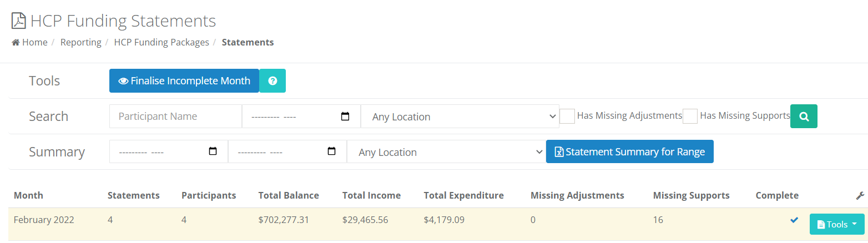Enable Has Missing Supports checkbox
868x243 pixels.
690,116
